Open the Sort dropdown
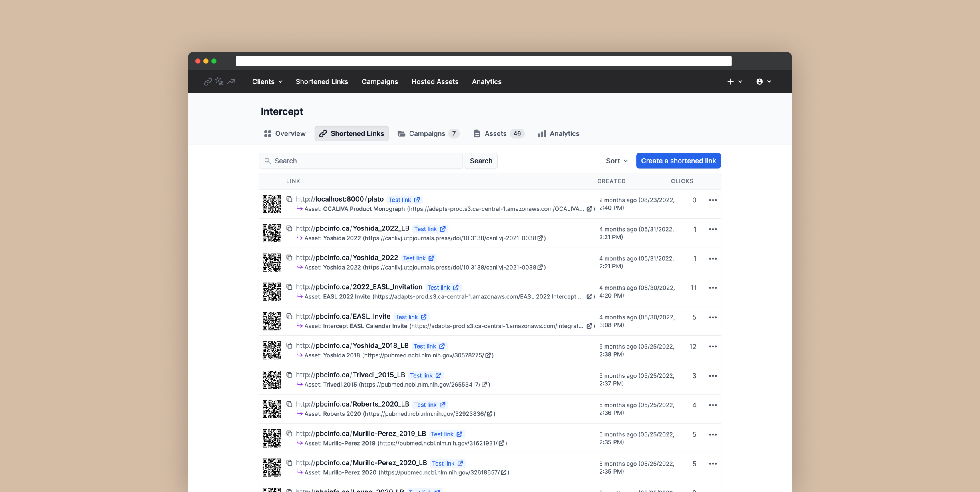The image size is (980, 492). [617, 161]
